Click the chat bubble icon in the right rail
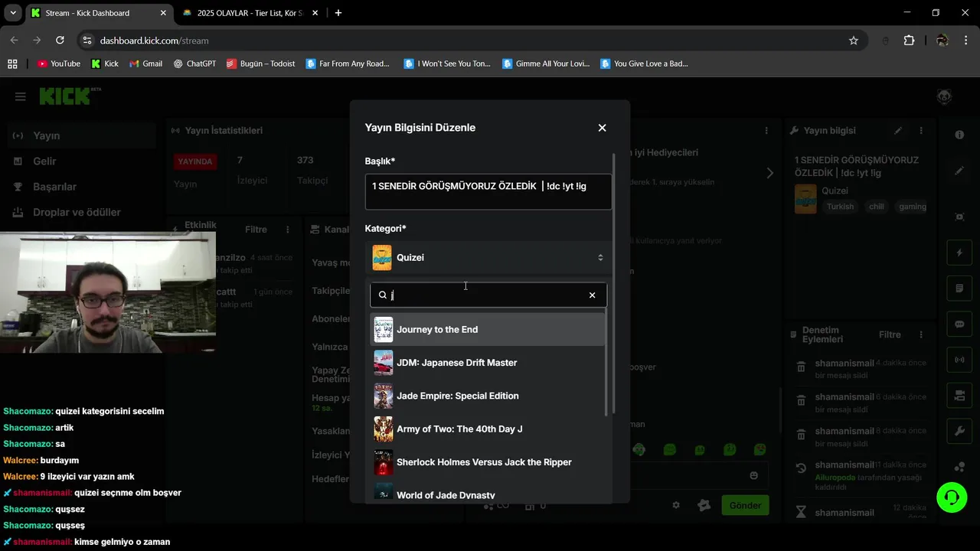980x551 pixels. tap(959, 324)
